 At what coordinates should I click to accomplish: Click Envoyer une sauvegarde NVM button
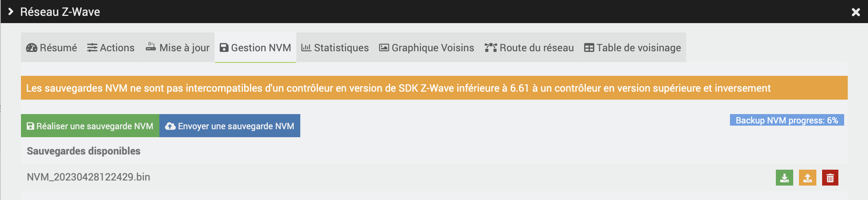point(230,126)
